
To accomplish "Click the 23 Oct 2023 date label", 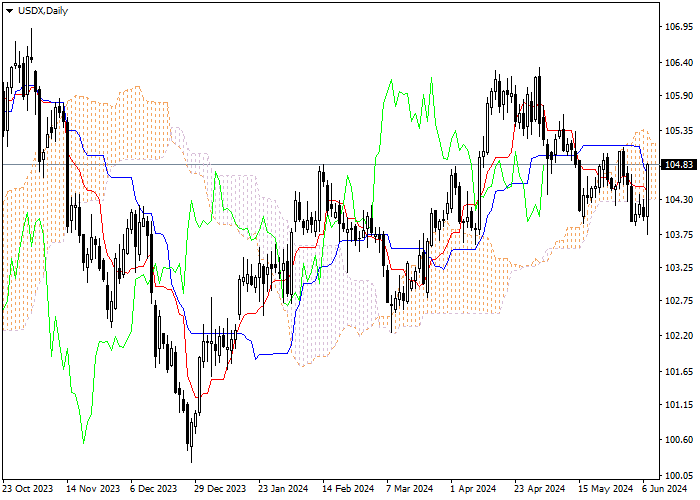I will click(x=28, y=489).
